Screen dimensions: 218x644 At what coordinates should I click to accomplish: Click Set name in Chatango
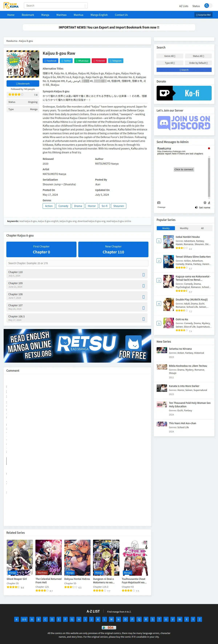pyautogui.click(x=205, y=207)
